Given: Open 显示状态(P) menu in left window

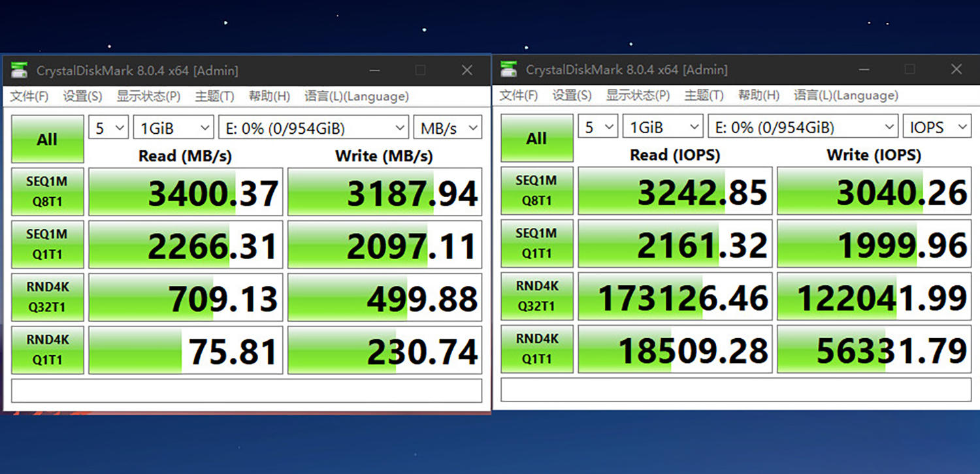Looking at the screenshot, I should [x=148, y=97].
